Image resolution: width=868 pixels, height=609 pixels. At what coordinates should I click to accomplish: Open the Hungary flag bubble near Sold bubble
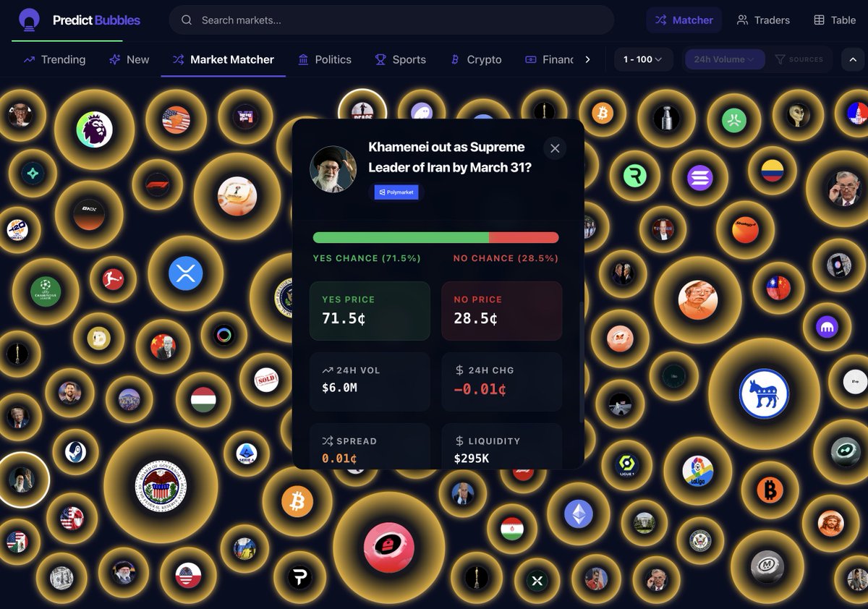(203, 400)
